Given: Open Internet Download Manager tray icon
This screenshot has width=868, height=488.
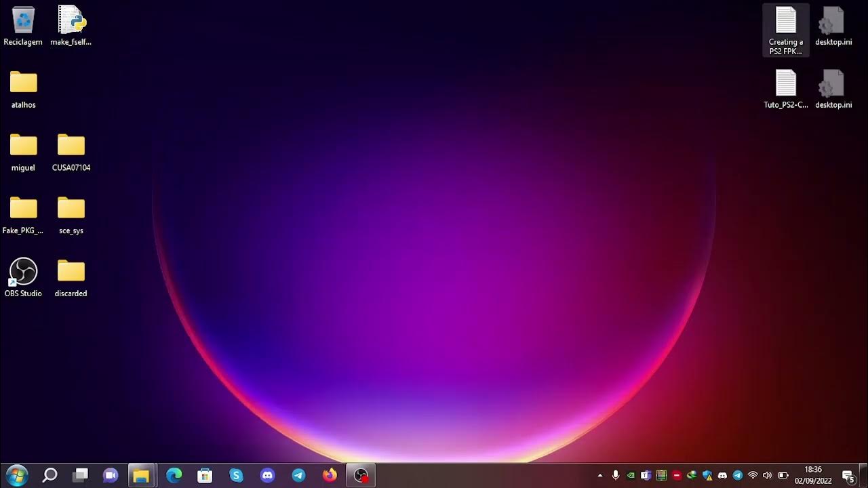Looking at the screenshot, I should coord(692,476).
